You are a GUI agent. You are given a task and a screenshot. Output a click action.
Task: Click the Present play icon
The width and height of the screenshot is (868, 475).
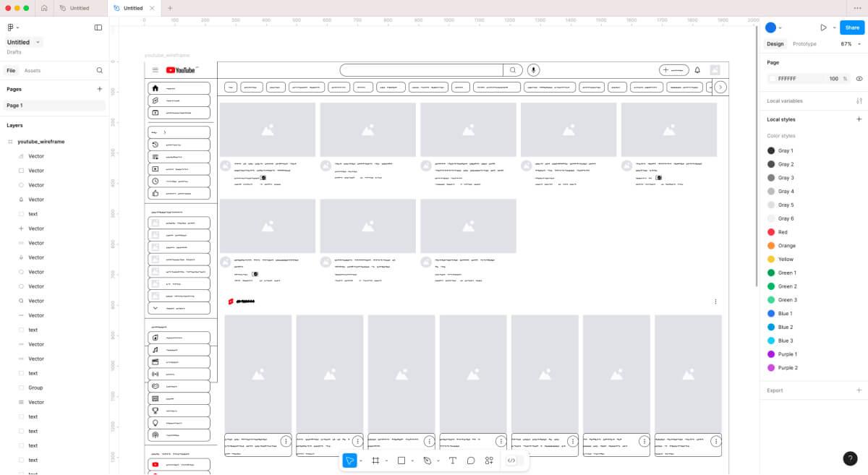[x=823, y=27]
